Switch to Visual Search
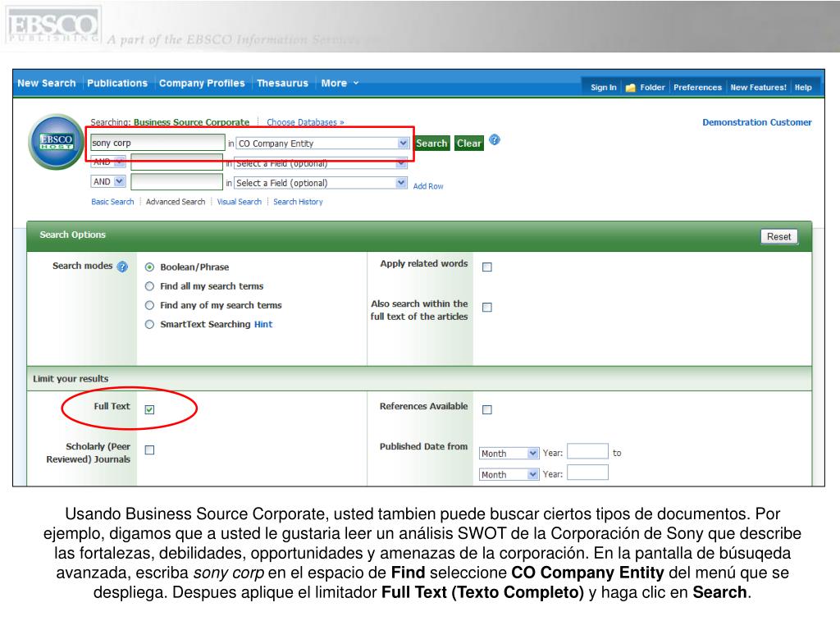 [x=239, y=202]
